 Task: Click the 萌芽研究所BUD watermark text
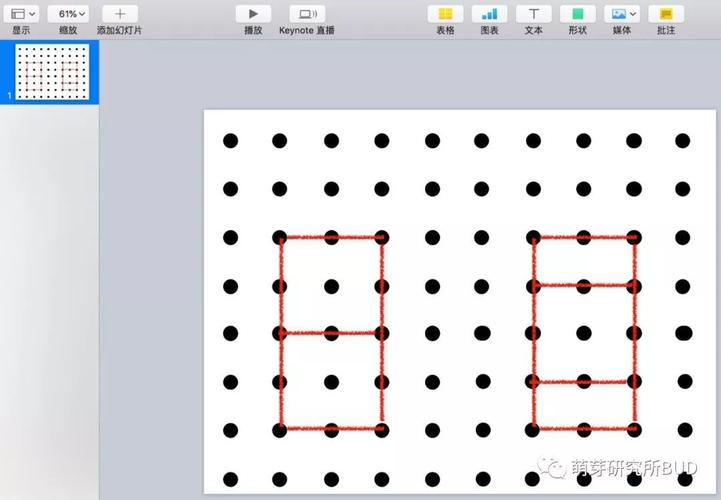[x=633, y=468]
